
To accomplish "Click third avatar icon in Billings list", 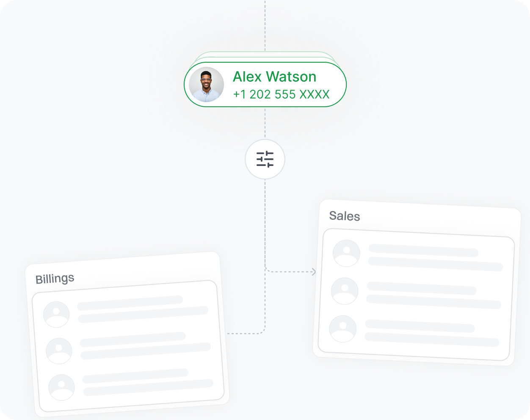I will pyautogui.click(x=61, y=387).
